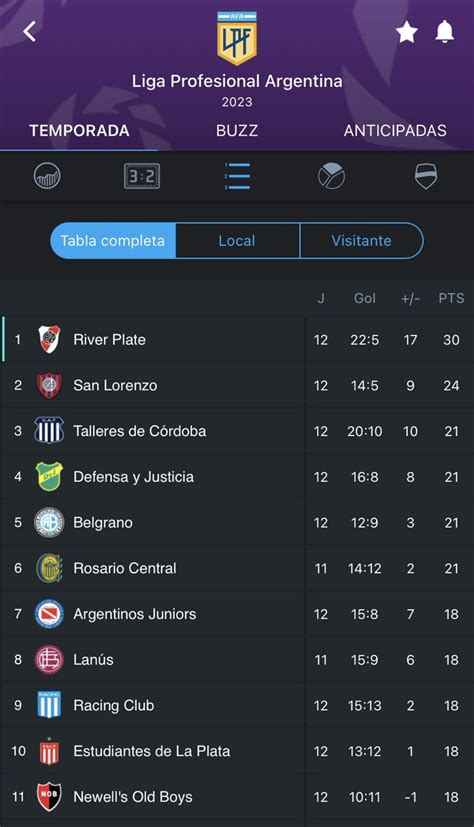Open the statistics graph icon
This screenshot has height=827, width=474.
pos(47,176)
